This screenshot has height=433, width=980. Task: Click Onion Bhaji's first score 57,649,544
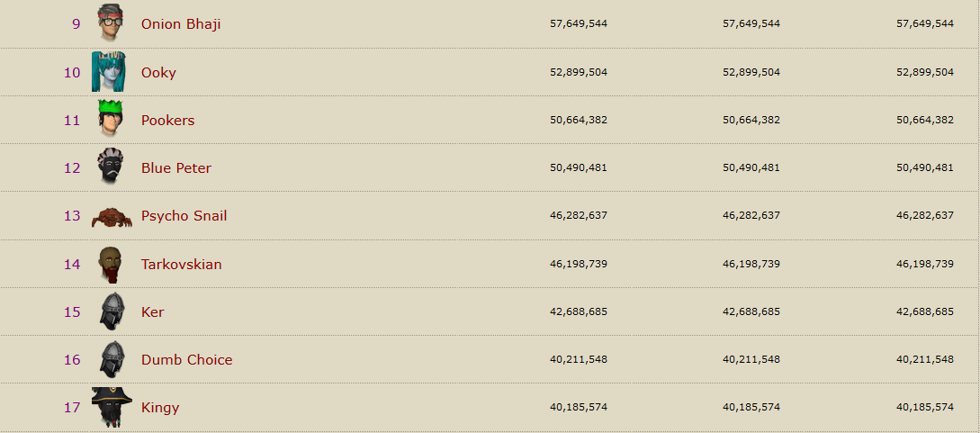tap(579, 24)
